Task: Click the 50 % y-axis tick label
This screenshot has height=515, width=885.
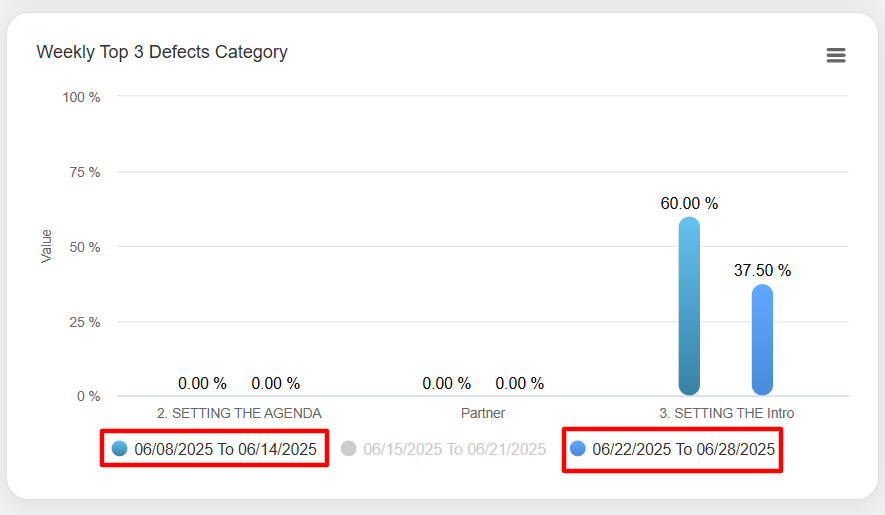Action: pos(84,247)
